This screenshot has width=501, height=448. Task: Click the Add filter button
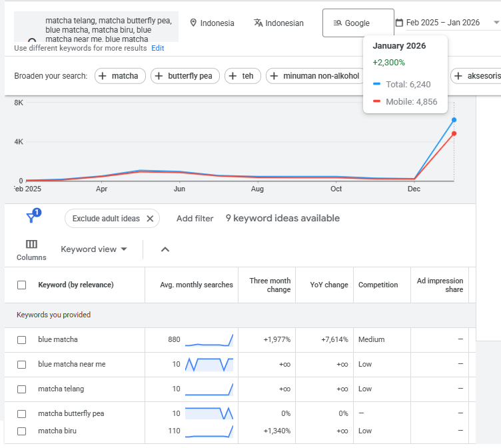click(x=195, y=219)
